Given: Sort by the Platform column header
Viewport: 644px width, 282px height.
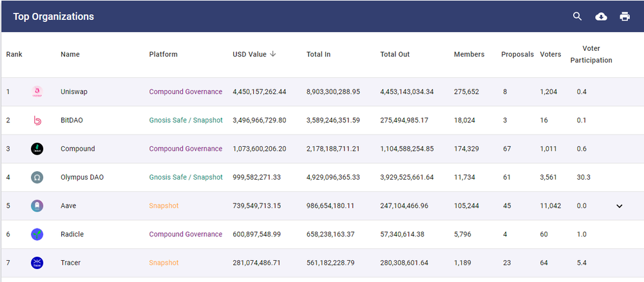Looking at the screenshot, I should (x=164, y=54).
